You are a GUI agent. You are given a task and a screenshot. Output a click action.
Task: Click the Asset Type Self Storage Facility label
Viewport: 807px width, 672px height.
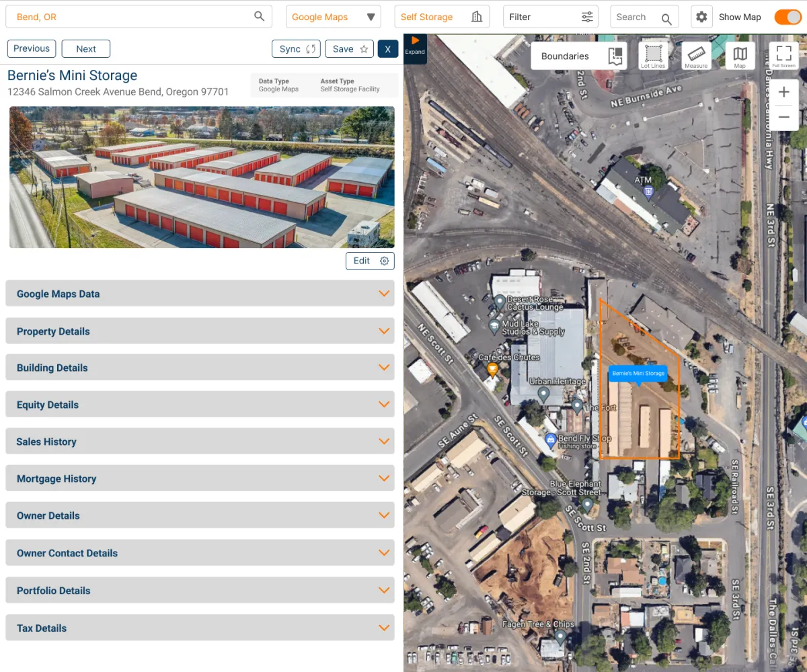tap(350, 85)
